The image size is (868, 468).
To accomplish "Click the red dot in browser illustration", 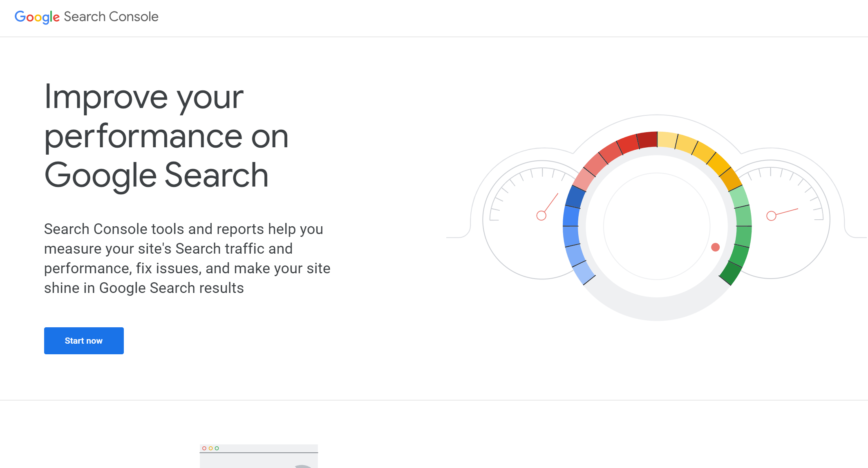I will tap(204, 448).
